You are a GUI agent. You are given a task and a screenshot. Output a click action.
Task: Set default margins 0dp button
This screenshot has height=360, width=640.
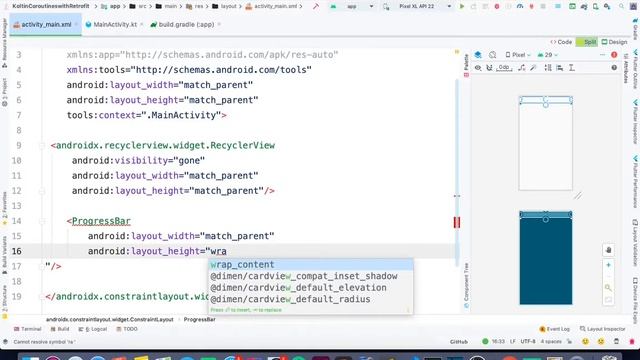[504, 68]
